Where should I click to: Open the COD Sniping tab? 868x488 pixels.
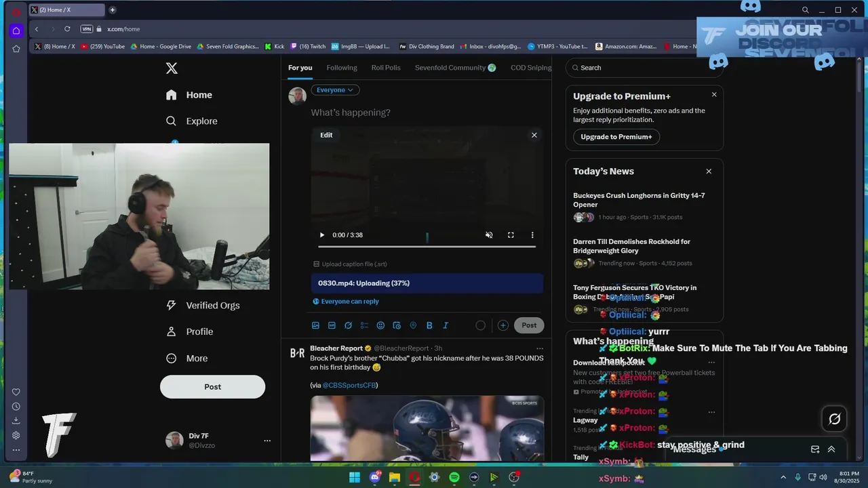(x=531, y=68)
